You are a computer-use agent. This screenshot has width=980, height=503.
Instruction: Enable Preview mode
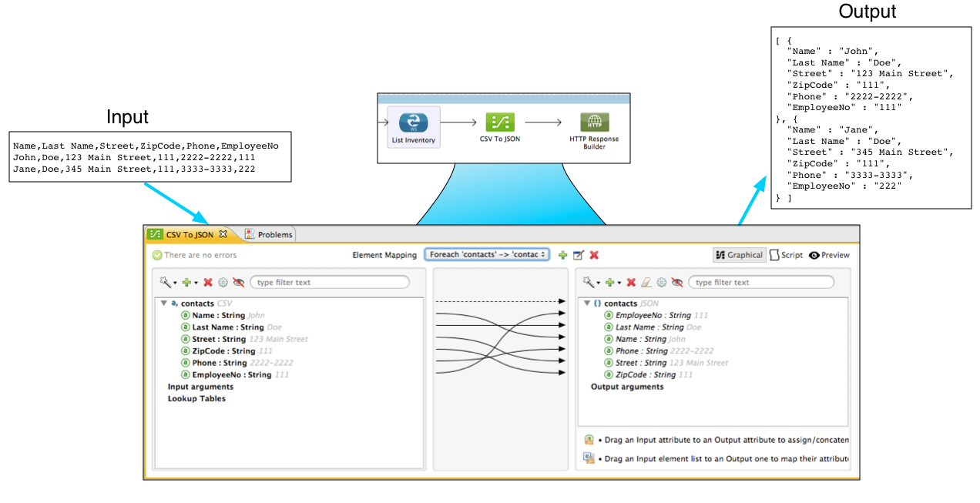coord(828,255)
